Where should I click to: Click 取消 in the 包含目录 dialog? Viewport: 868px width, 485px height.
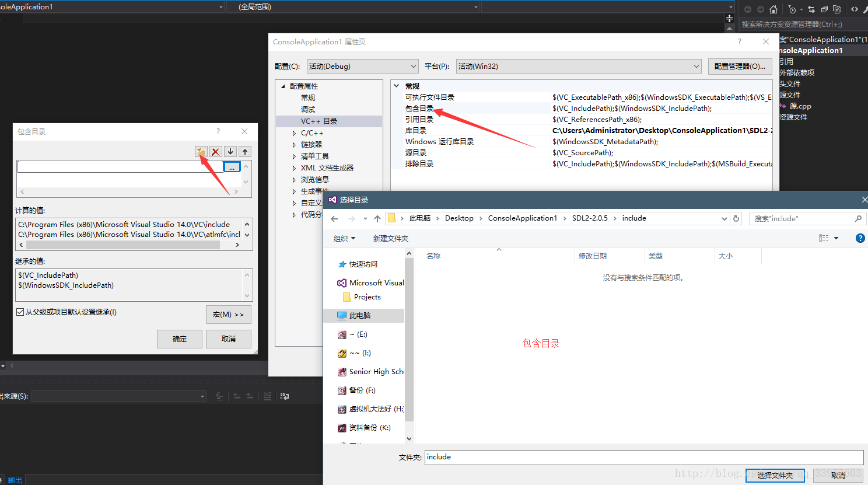pos(229,339)
